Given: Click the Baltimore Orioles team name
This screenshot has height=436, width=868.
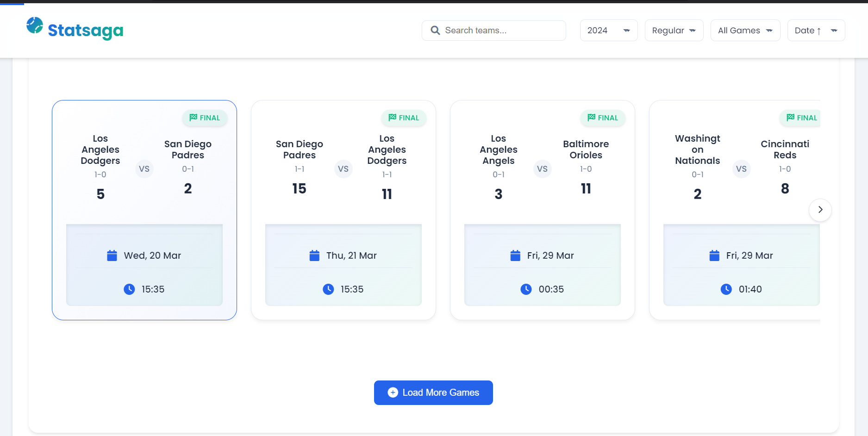Looking at the screenshot, I should (x=586, y=149).
